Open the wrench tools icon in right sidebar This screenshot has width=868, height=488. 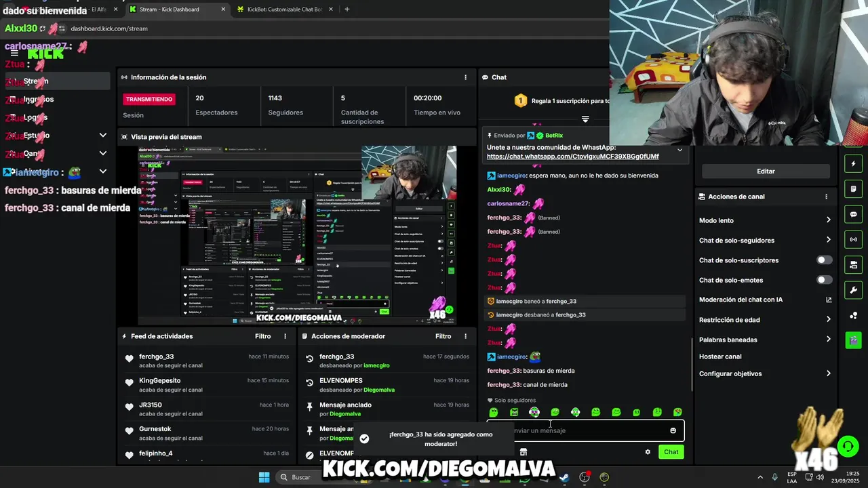tap(853, 290)
